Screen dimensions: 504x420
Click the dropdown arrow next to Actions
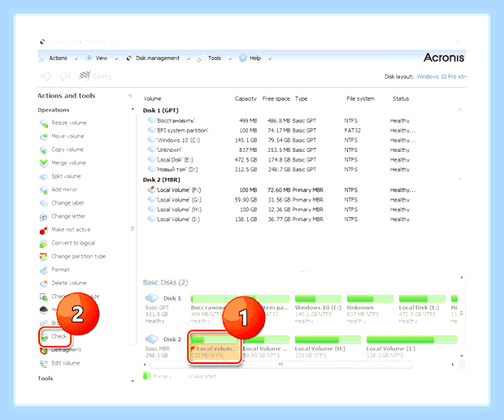(x=76, y=58)
